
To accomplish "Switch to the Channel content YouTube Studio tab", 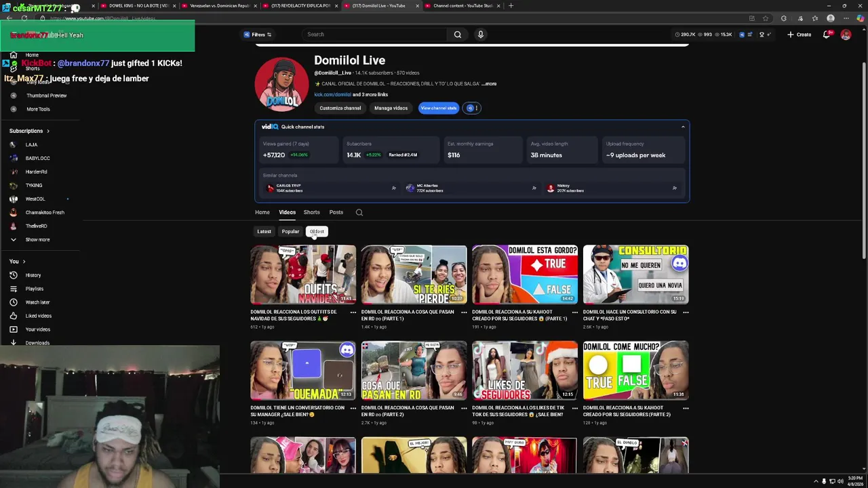I will (x=463, y=5).
